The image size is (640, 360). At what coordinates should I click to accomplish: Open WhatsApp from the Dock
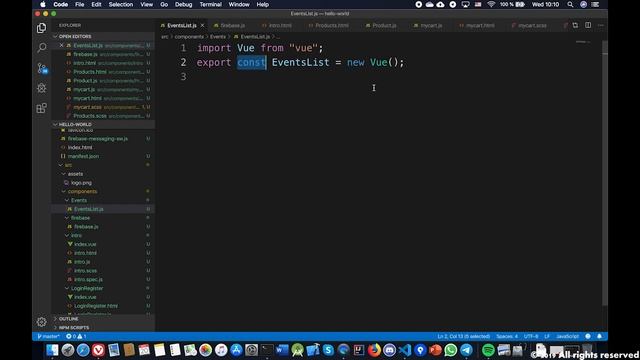point(451,350)
